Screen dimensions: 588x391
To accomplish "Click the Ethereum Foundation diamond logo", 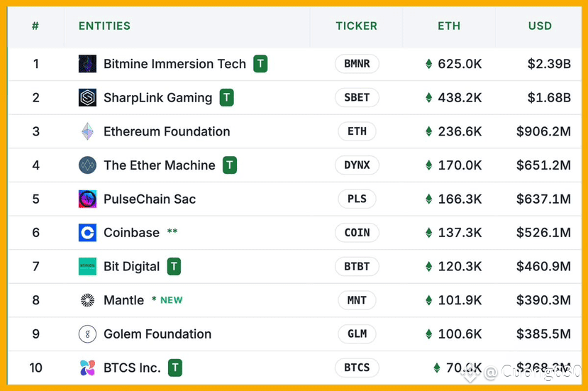I will (87, 131).
